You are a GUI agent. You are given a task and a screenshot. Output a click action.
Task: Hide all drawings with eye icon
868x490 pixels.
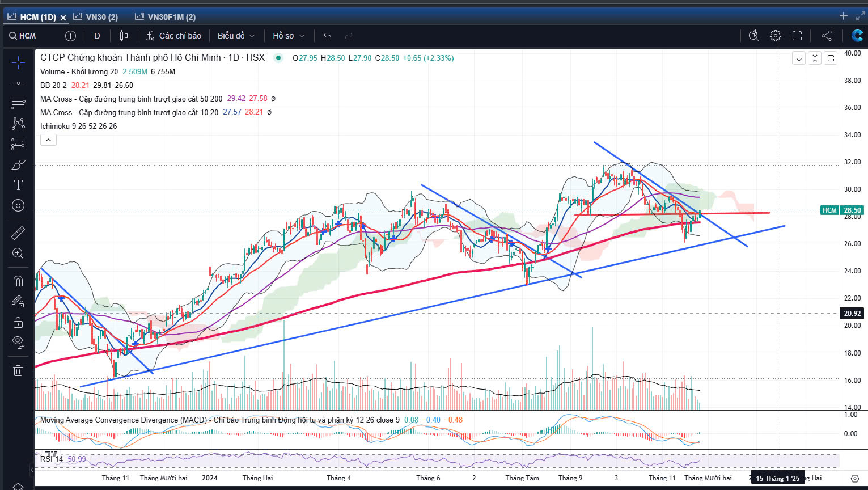coord(18,343)
